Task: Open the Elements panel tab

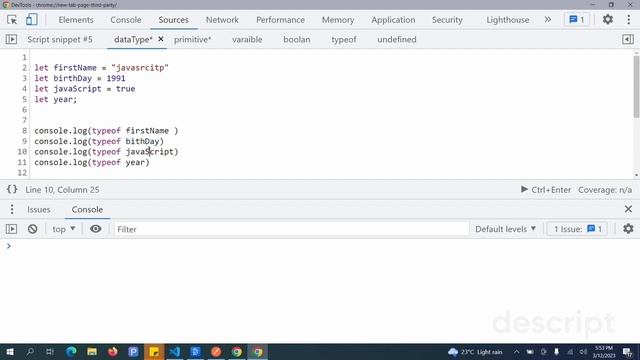Action: click(76, 20)
